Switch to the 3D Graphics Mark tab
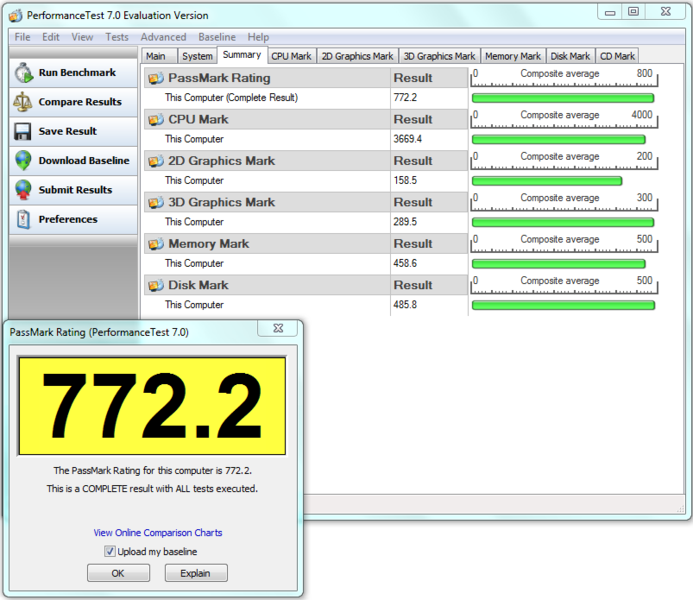This screenshot has width=693, height=600. point(439,56)
